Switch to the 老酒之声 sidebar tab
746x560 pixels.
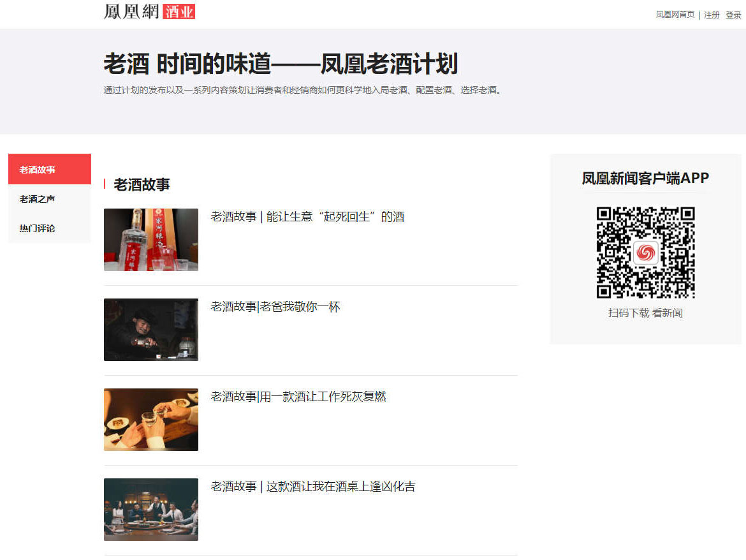(50, 199)
